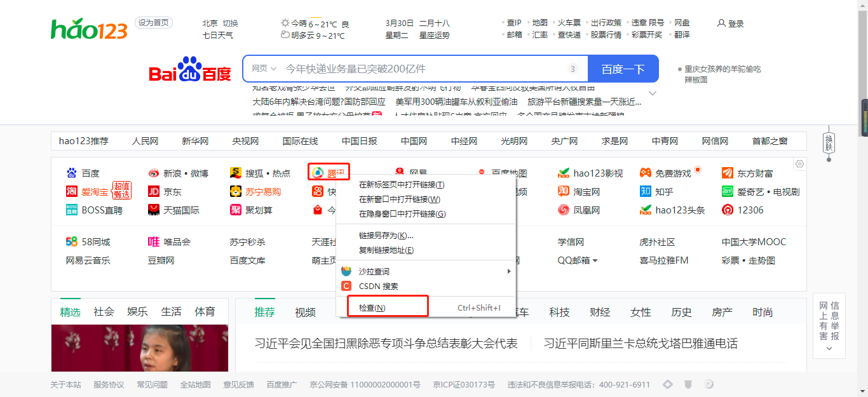The image size is (868, 397).
Task: Open the 新华网 link
Action: [195, 141]
